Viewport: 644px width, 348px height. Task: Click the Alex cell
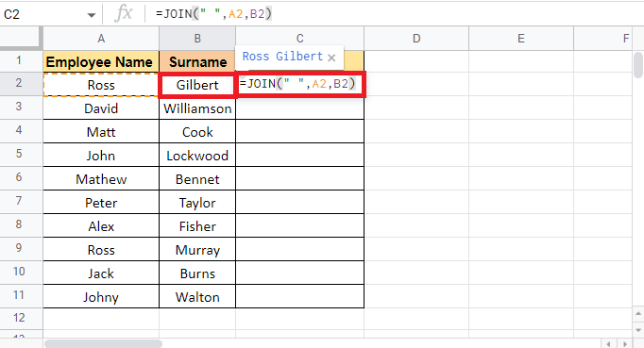pos(101,226)
